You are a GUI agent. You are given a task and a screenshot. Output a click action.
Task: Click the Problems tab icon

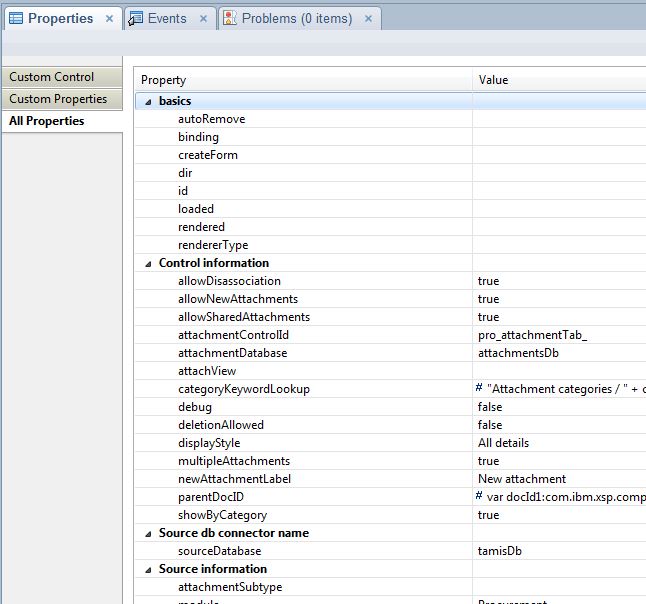pos(230,18)
